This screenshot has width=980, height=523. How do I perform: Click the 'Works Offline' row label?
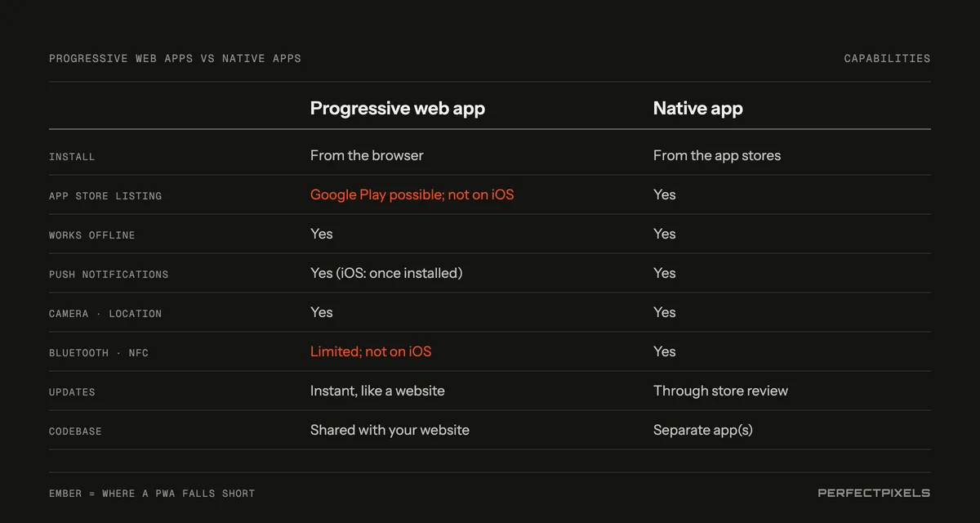[x=92, y=235]
